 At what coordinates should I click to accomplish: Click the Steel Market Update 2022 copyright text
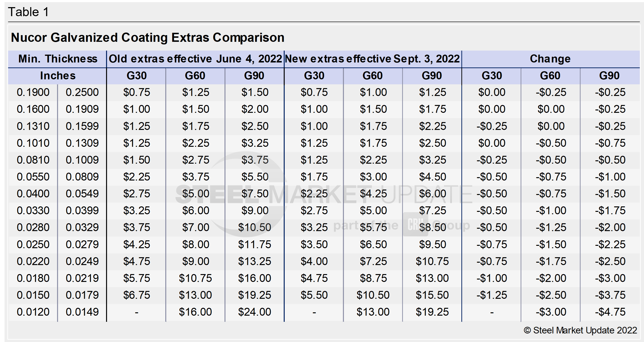[580, 330]
